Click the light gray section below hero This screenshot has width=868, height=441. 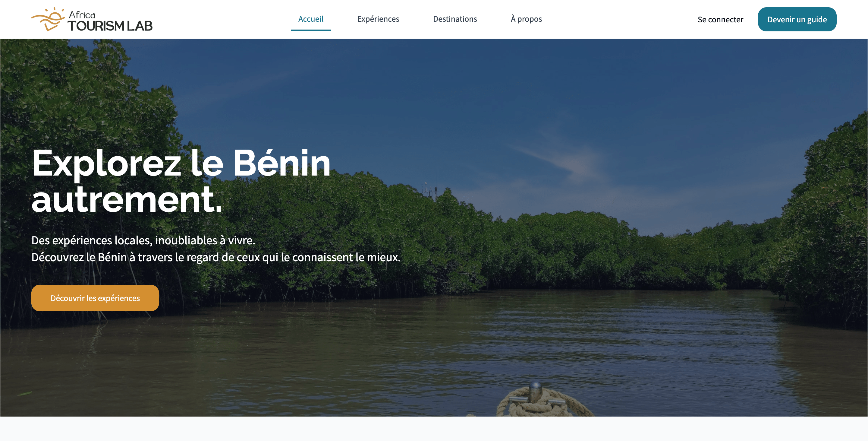coord(434,429)
